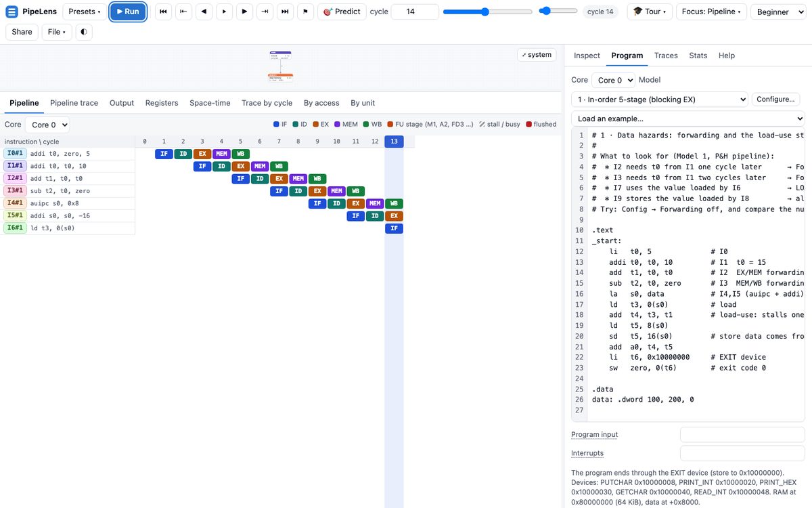Open the By access tab
The height and width of the screenshot is (508, 812).
[x=321, y=103]
